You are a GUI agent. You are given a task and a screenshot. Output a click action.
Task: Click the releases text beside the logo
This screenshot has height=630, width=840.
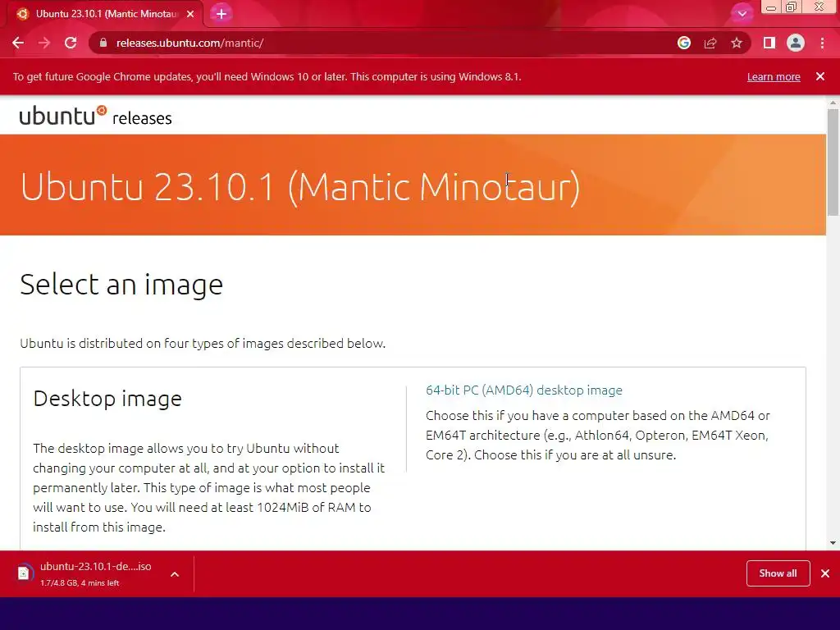click(x=142, y=118)
